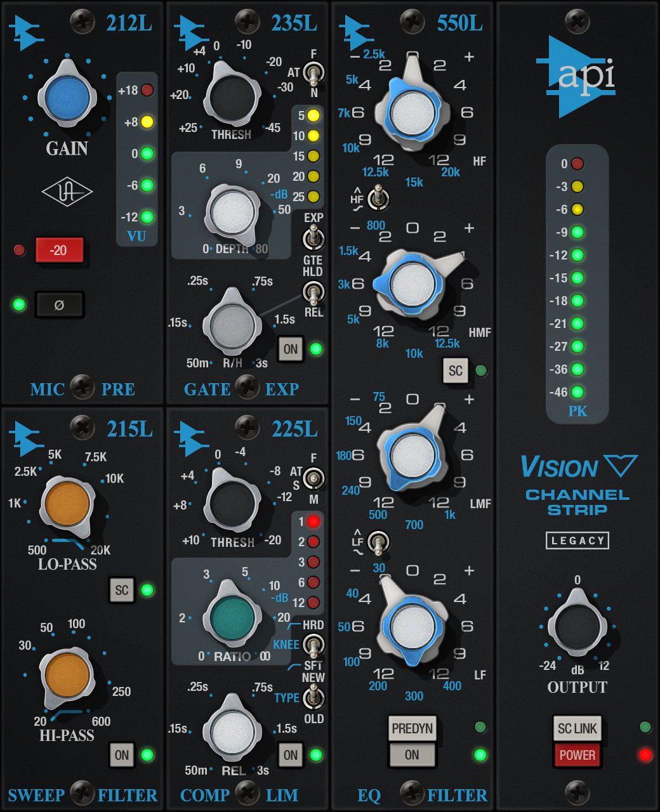
Task: Click the red +18 VU meter LED
Action: point(147,90)
